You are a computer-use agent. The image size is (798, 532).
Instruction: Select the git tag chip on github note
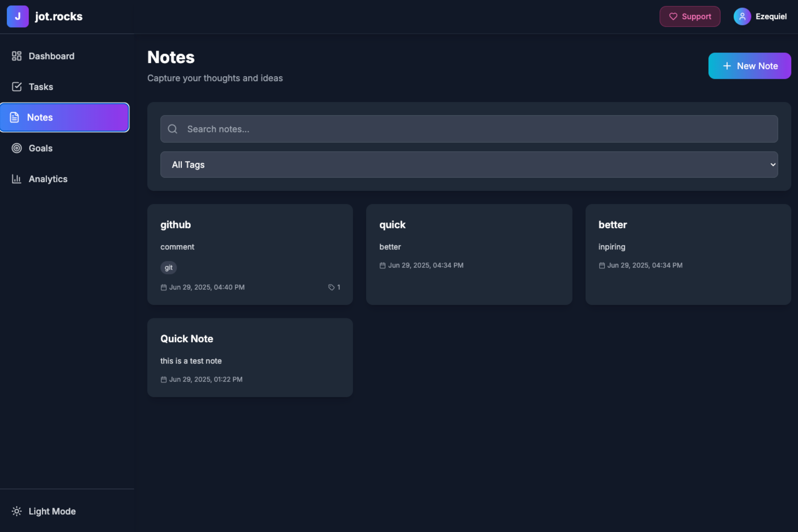point(169,268)
